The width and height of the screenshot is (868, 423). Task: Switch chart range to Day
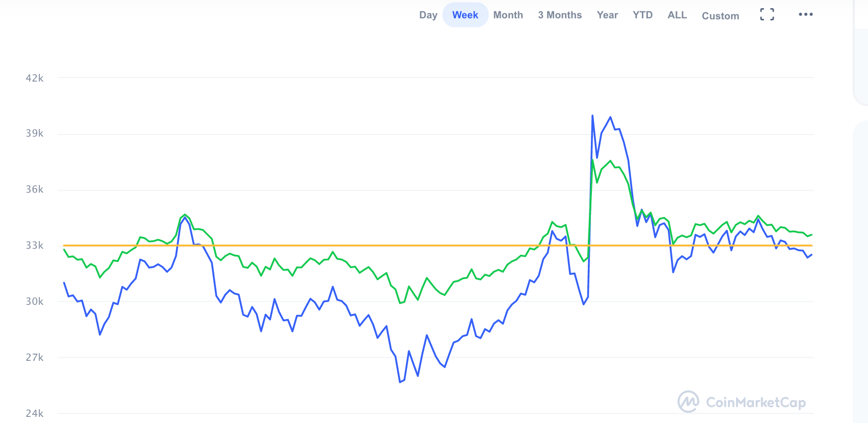pyautogui.click(x=428, y=15)
